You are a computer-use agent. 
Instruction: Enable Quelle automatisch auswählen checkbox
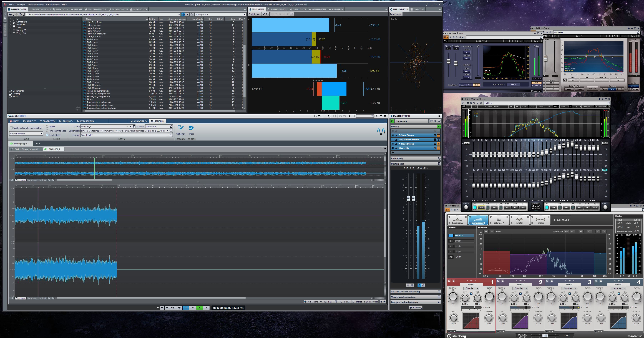click(11, 128)
